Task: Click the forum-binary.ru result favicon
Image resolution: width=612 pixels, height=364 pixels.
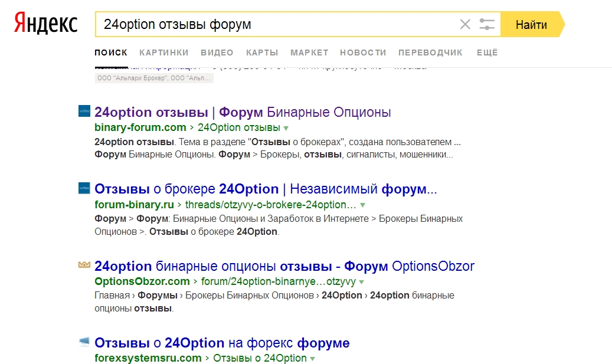Action: click(x=84, y=188)
